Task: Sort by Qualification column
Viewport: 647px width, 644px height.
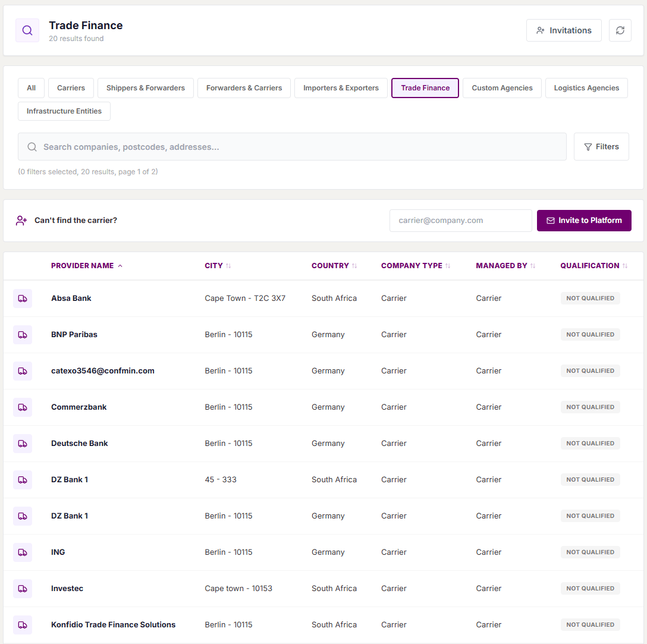Action: pyautogui.click(x=593, y=266)
